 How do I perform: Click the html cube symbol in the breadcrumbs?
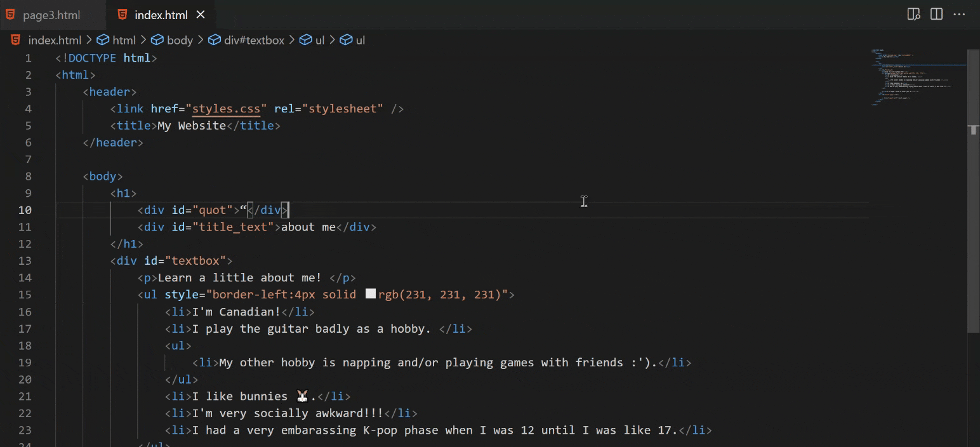103,39
